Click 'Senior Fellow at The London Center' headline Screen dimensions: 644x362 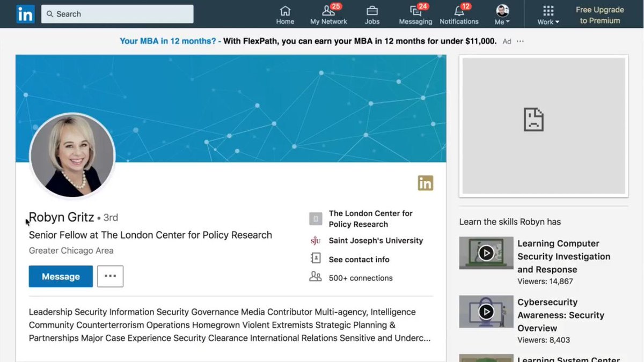[150, 235]
